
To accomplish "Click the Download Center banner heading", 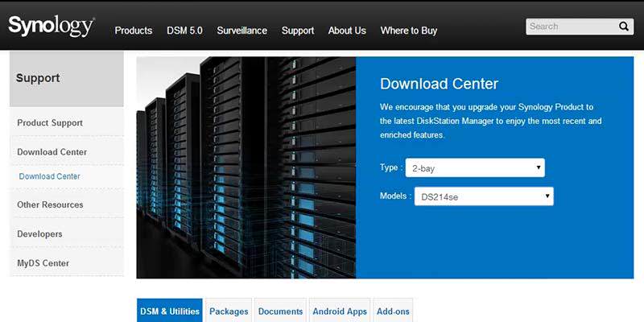I will click(x=439, y=84).
